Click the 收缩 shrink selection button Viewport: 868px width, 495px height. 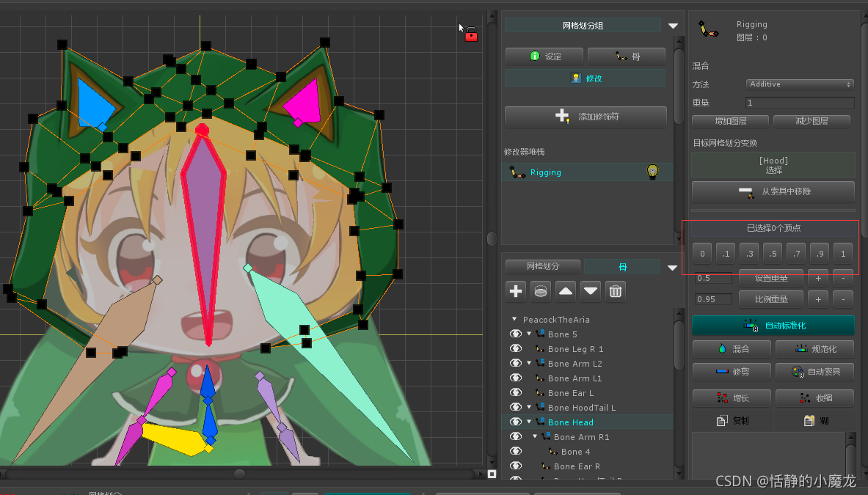click(x=814, y=398)
